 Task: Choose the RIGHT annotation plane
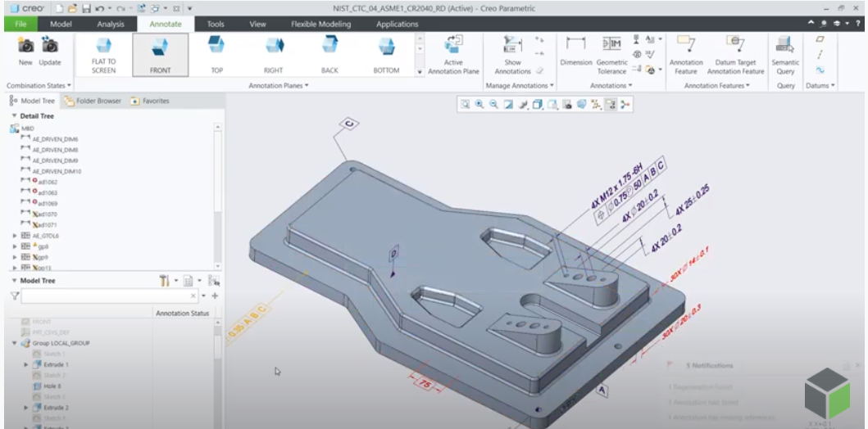274,55
